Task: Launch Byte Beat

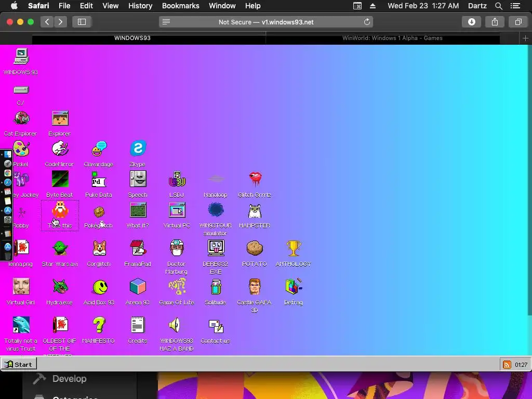Action: pos(60,179)
